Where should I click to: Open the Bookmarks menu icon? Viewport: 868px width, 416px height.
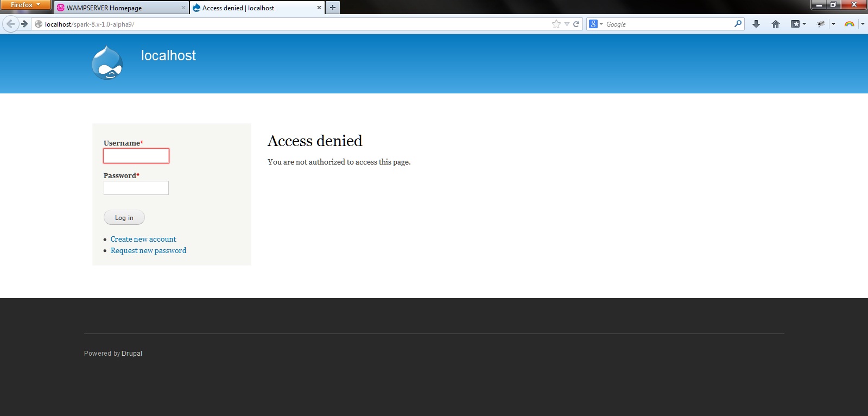[x=795, y=24]
